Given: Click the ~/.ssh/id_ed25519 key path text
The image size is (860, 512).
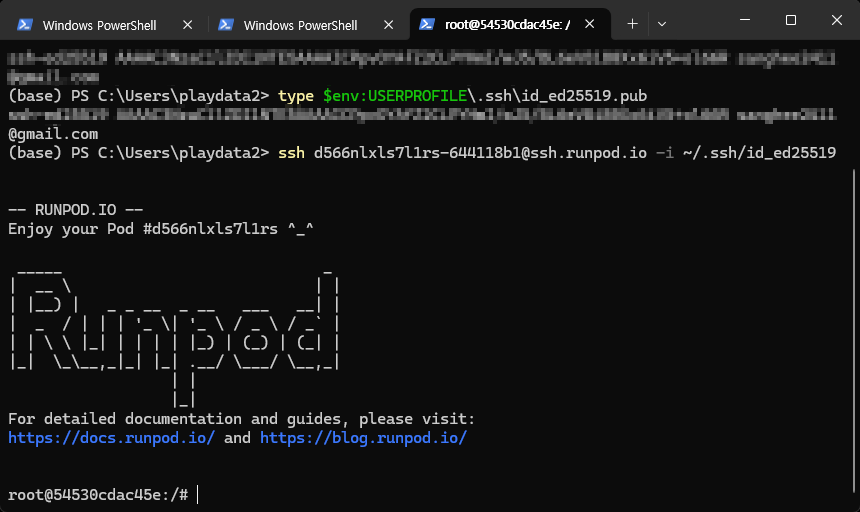Looking at the screenshot, I should pyautogui.click(x=759, y=153).
